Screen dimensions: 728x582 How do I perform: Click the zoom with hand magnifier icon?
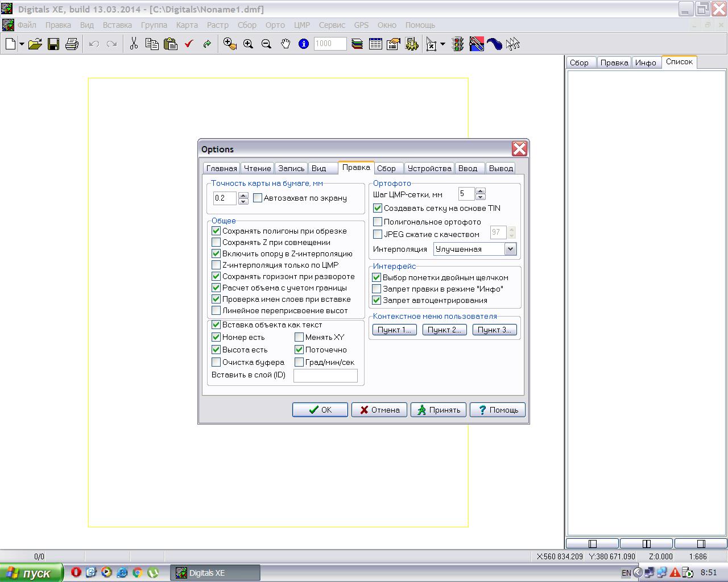(230, 44)
